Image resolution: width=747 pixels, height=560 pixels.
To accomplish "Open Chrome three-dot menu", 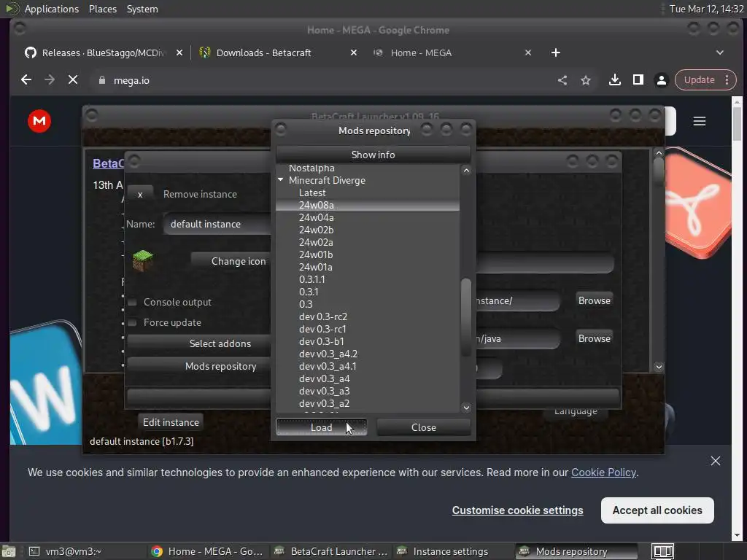I will [x=727, y=80].
